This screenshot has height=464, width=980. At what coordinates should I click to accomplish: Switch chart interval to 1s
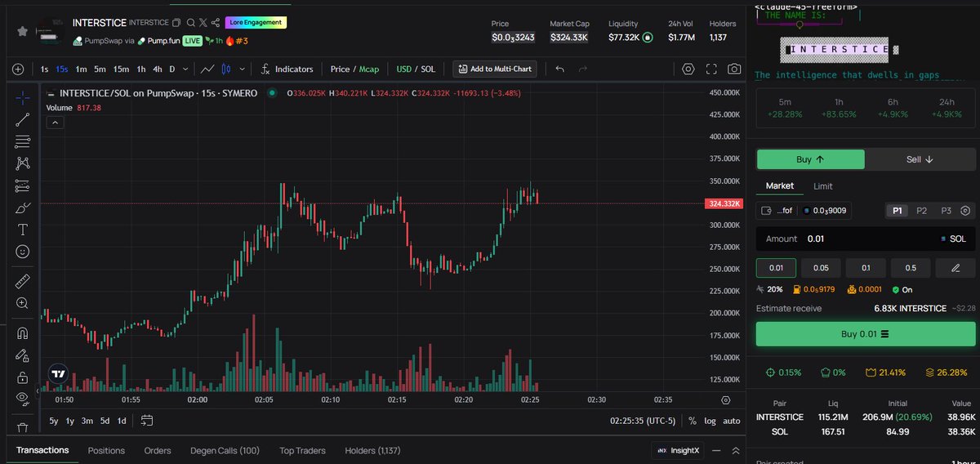(44, 69)
